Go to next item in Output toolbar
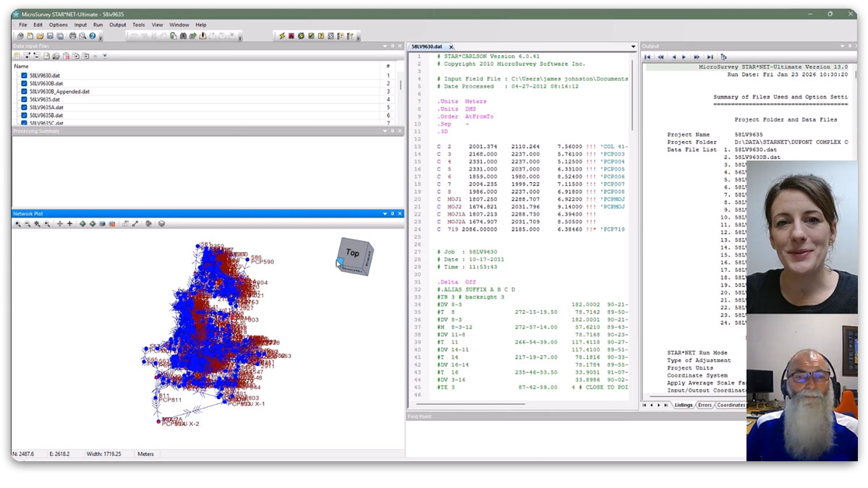This screenshot has height=488, width=868. pos(684,57)
